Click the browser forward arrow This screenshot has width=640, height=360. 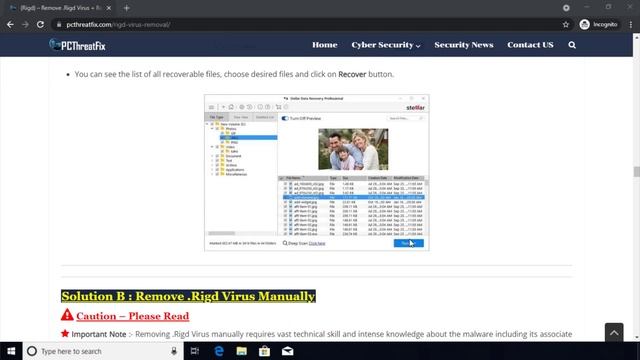pyautogui.click(x=25, y=24)
